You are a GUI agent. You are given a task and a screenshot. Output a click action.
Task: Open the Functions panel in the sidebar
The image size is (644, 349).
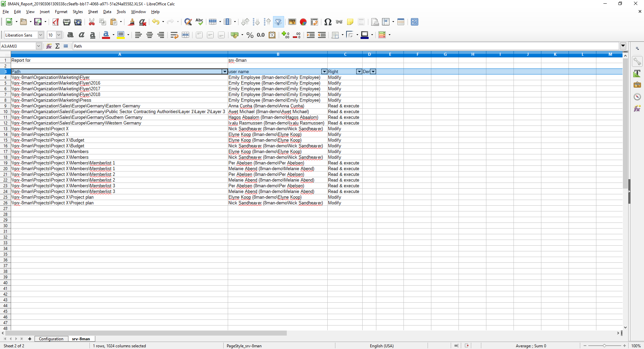(637, 108)
